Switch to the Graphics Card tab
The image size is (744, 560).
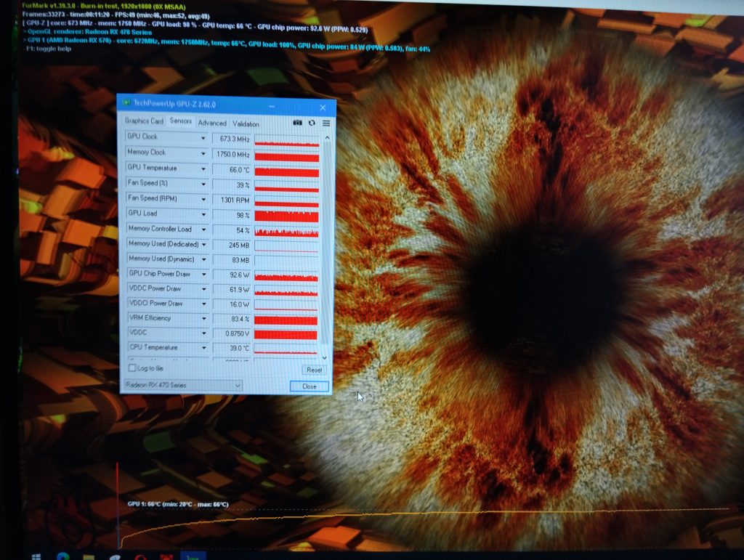point(144,121)
